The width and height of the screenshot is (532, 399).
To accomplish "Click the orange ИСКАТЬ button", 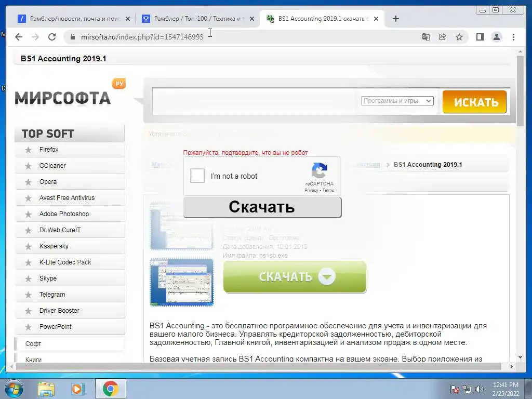I will tap(475, 102).
